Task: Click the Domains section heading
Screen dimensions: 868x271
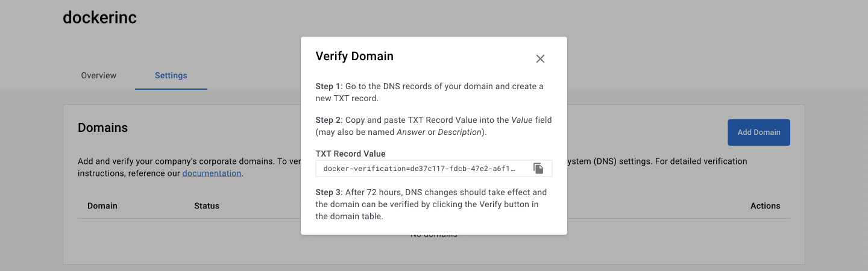Action: coord(102,128)
